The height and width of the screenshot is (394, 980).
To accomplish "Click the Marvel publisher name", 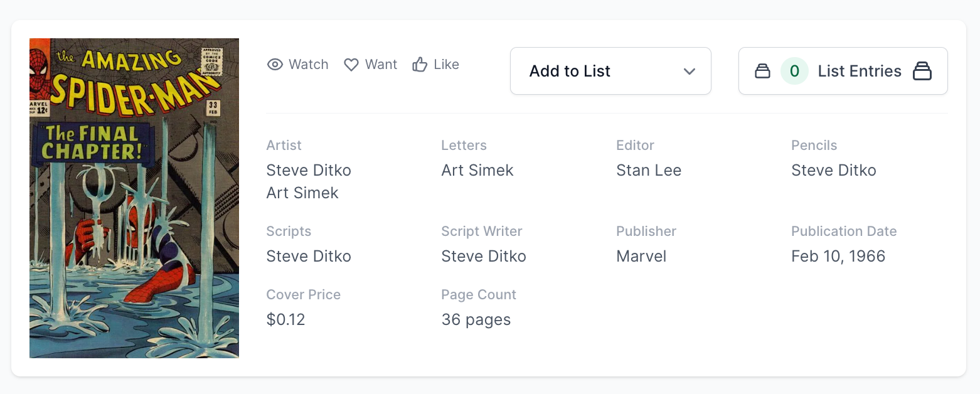I will [641, 257].
